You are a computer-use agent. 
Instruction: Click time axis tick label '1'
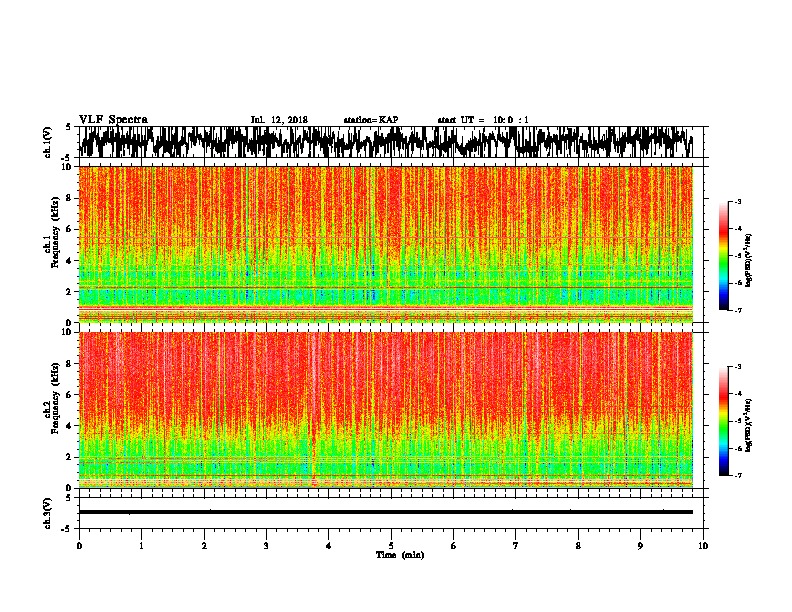141,546
